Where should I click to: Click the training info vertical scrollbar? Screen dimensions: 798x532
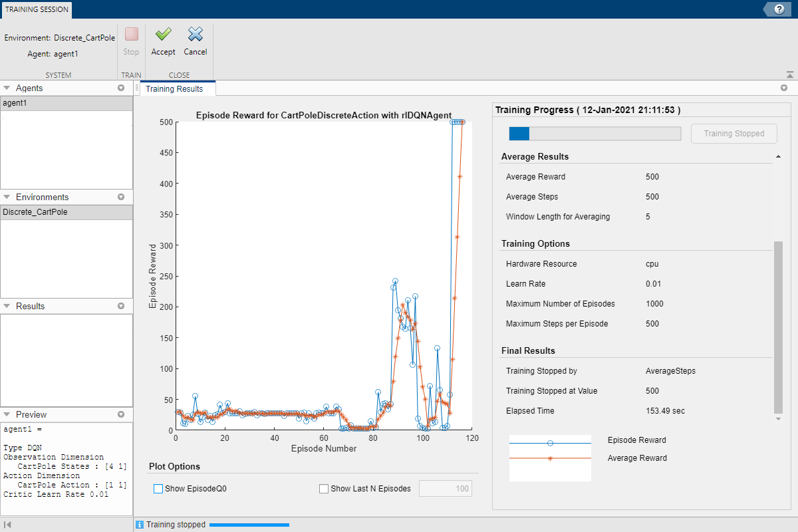coord(778,327)
